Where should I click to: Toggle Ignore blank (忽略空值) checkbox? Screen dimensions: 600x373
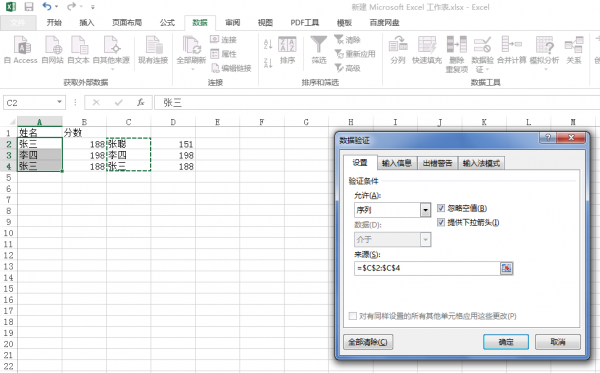(x=441, y=208)
